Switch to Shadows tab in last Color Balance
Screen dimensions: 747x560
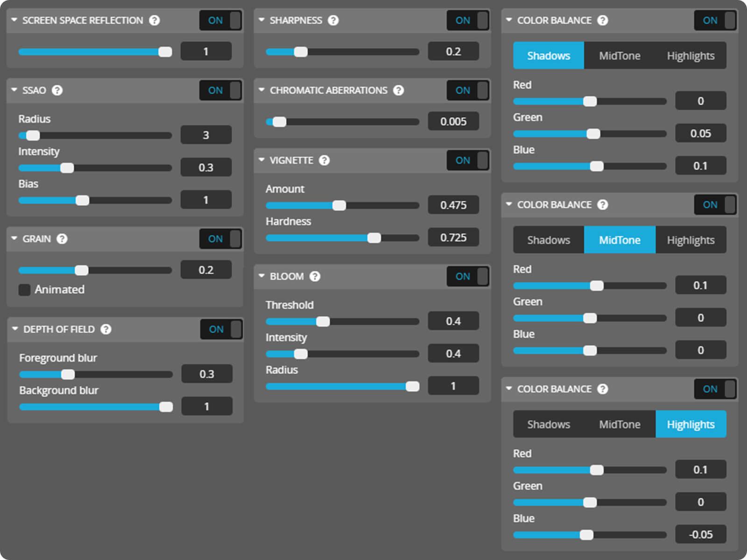pos(549,425)
